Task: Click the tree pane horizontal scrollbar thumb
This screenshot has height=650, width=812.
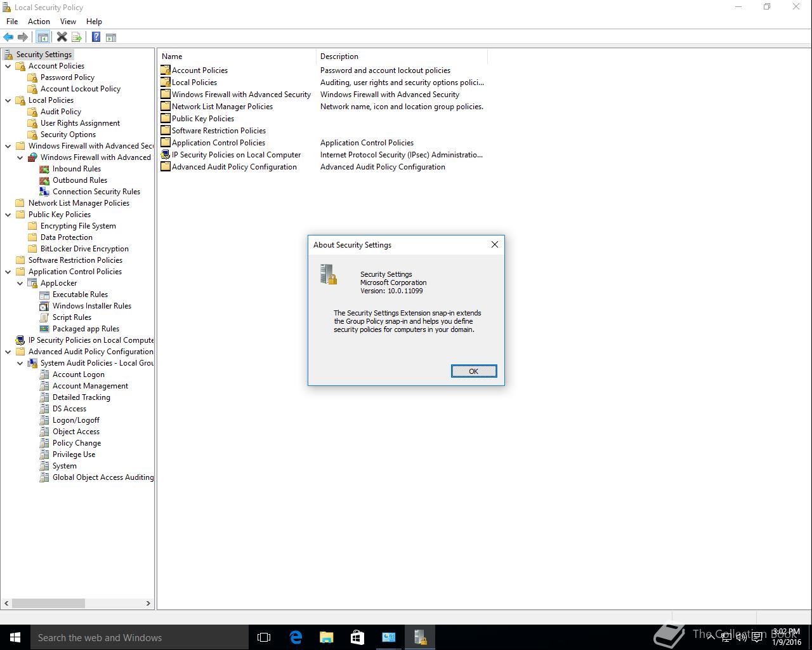Action: 48,603
